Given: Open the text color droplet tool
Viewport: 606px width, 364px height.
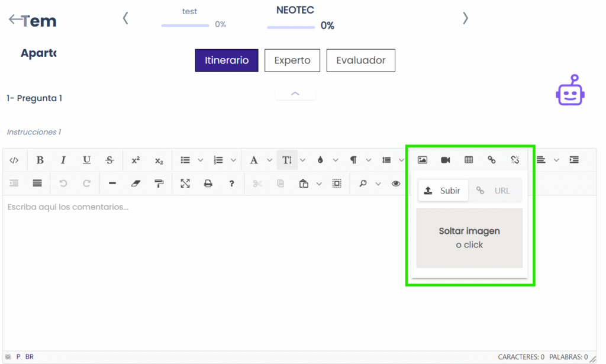Looking at the screenshot, I should tap(320, 160).
